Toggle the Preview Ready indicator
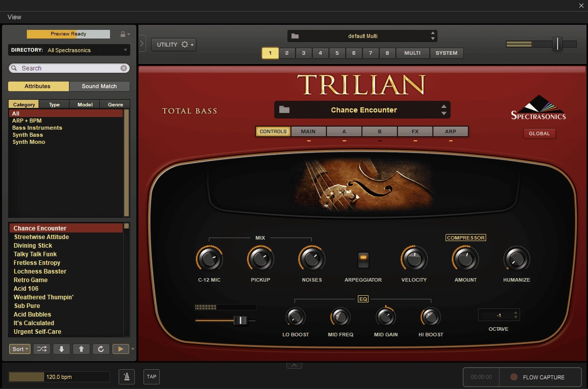This screenshot has width=588, height=389. (68, 34)
